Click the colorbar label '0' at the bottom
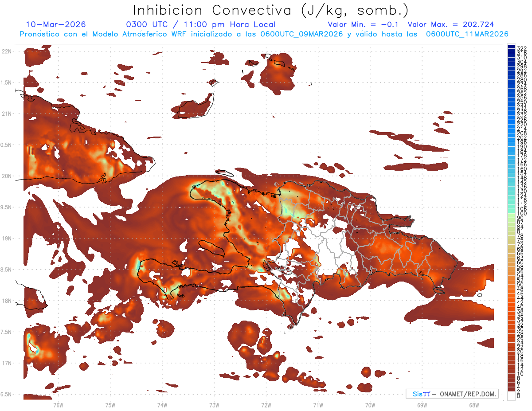532x411 pixels. (518, 396)
